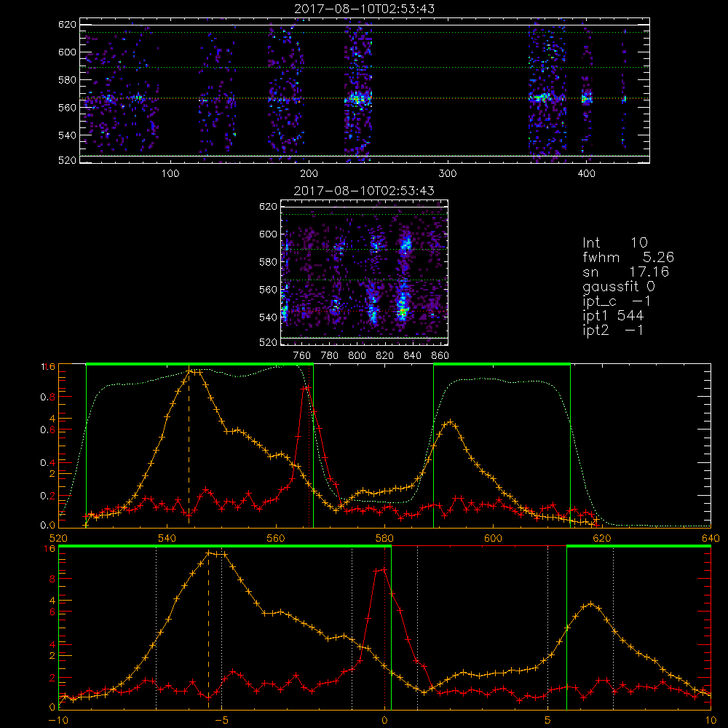Click the 10 tick label on bottom plot x-axis

click(x=711, y=721)
